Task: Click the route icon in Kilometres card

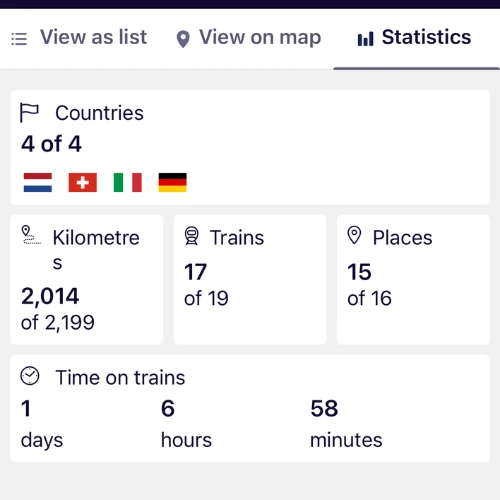Action: pos(31,235)
